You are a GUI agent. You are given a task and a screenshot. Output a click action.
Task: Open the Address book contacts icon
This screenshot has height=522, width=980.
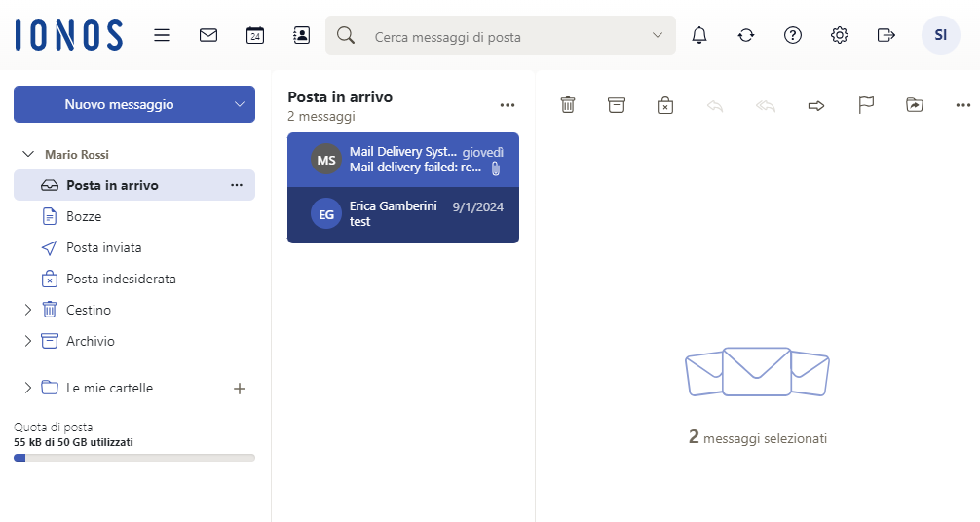(x=301, y=35)
